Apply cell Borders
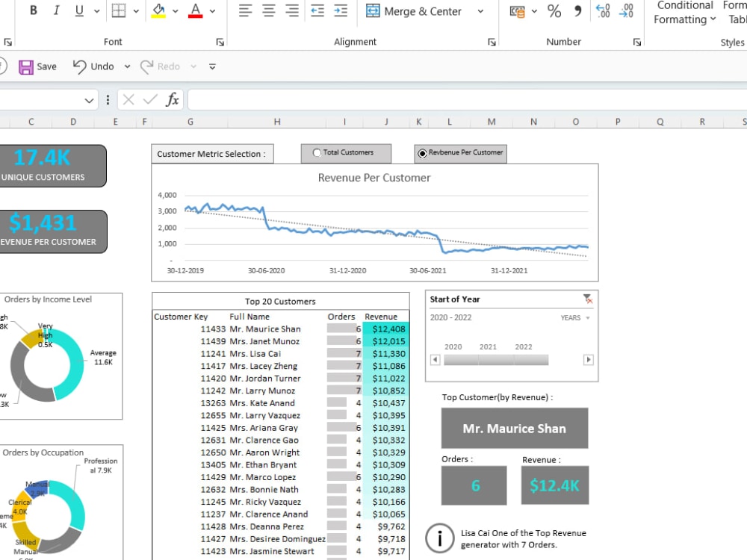 118,10
